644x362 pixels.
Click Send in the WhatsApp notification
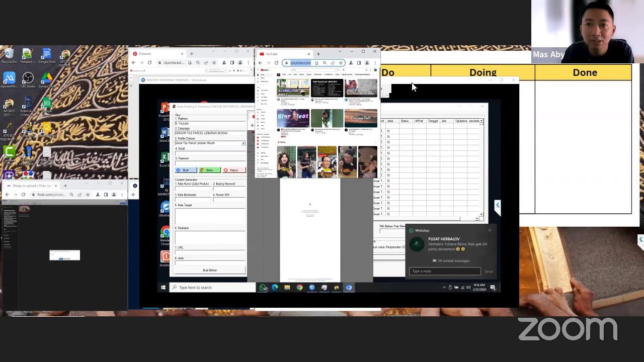pos(489,271)
